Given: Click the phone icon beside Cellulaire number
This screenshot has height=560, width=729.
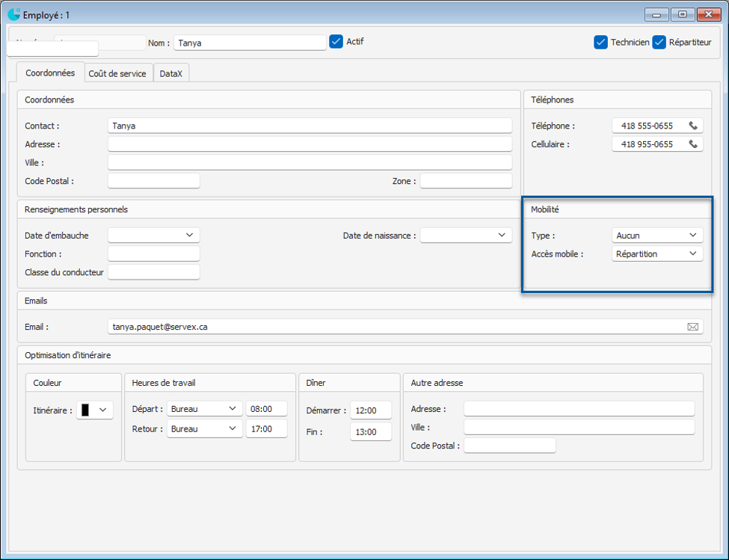Looking at the screenshot, I should pos(692,144).
